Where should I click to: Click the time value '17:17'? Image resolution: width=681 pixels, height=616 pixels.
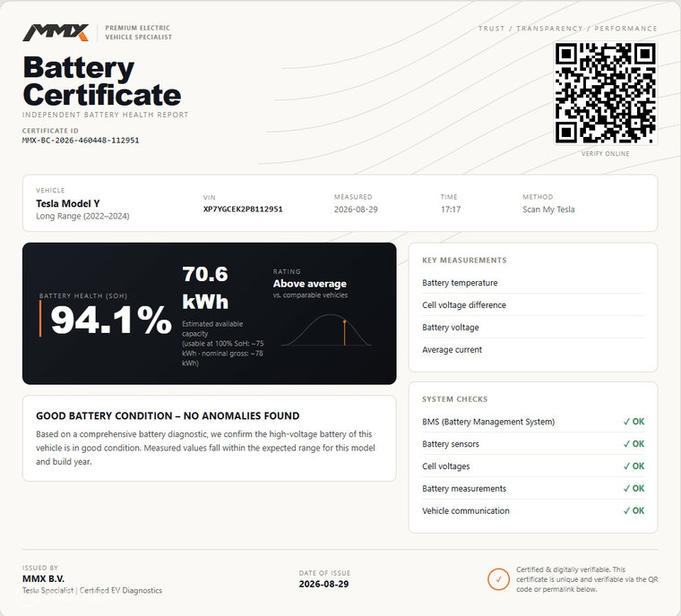451,210
